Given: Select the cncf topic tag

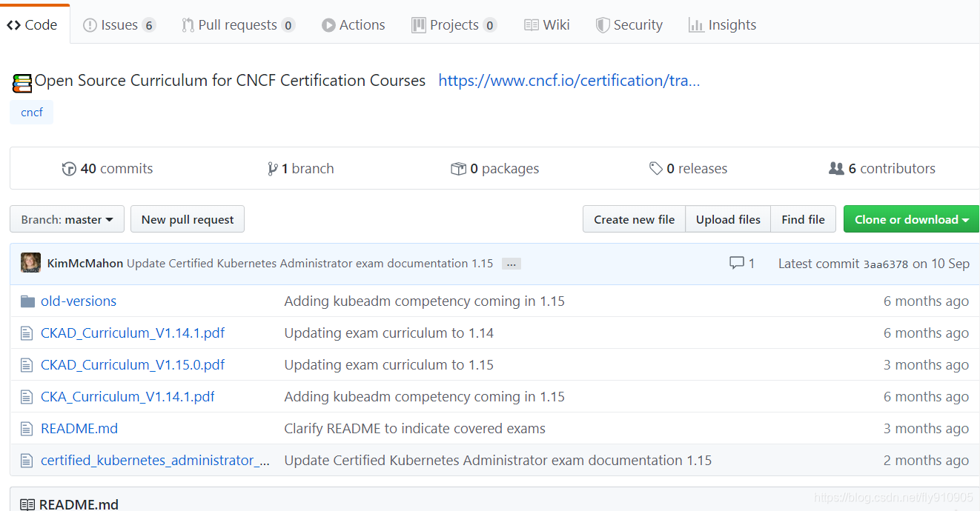Looking at the screenshot, I should coord(32,113).
